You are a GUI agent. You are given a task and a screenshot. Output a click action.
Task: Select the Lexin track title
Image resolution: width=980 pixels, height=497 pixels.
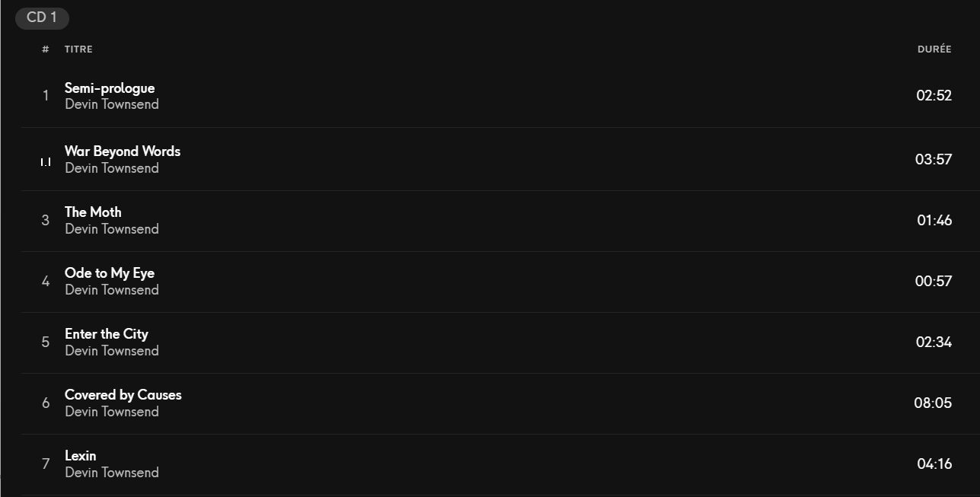[x=81, y=456]
